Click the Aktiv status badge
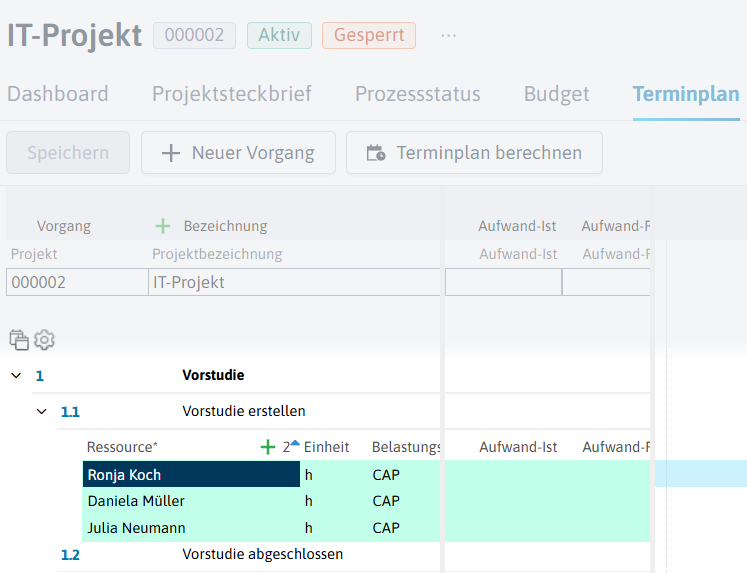 279,35
